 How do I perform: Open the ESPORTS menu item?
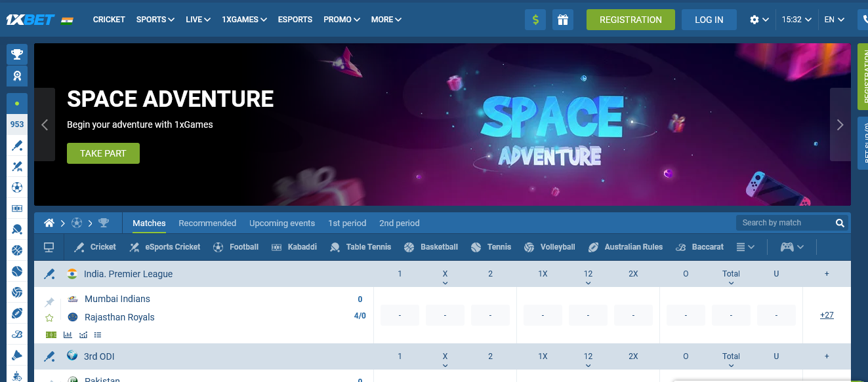coord(295,20)
